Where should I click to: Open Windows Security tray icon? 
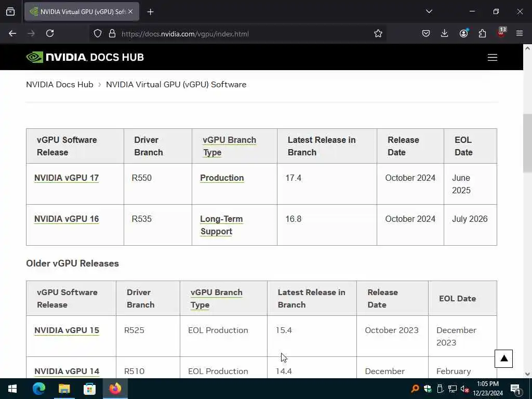point(427,389)
